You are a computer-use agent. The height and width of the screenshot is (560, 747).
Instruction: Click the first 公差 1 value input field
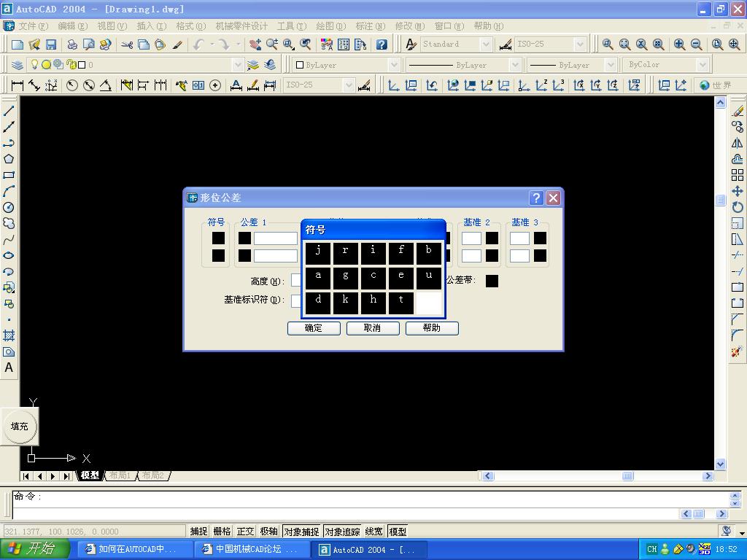(275, 238)
